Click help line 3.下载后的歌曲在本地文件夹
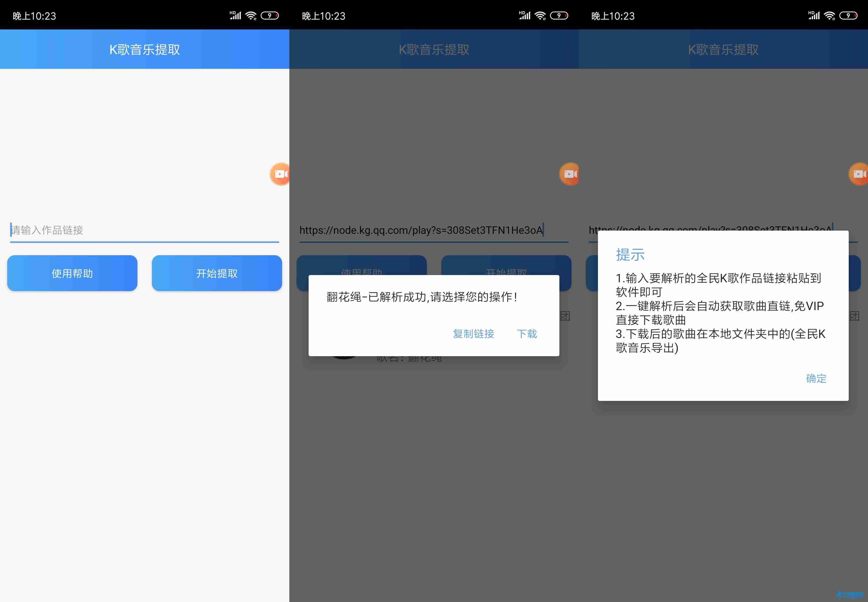This screenshot has height=602, width=868. click(721, 341)
